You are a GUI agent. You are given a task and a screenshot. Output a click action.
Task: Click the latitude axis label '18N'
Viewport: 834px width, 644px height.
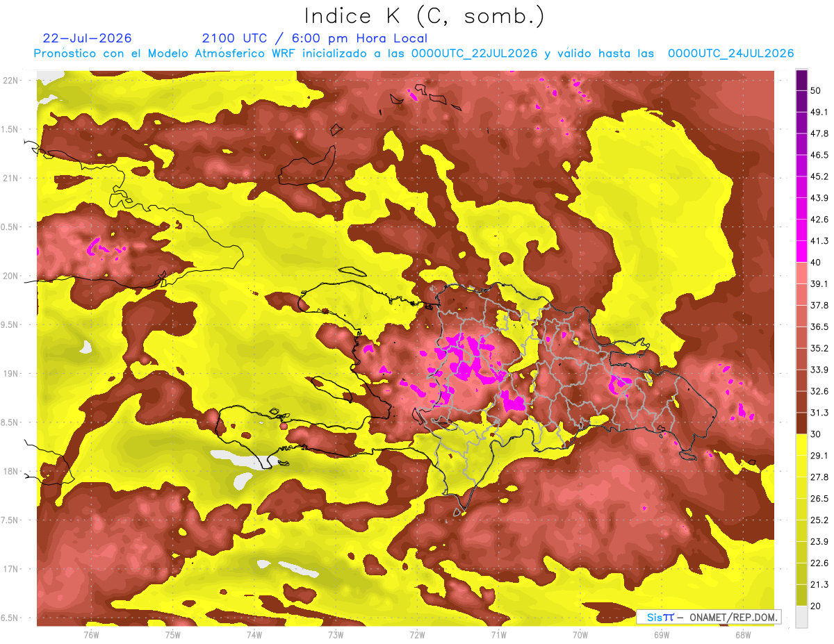[10, 471]
